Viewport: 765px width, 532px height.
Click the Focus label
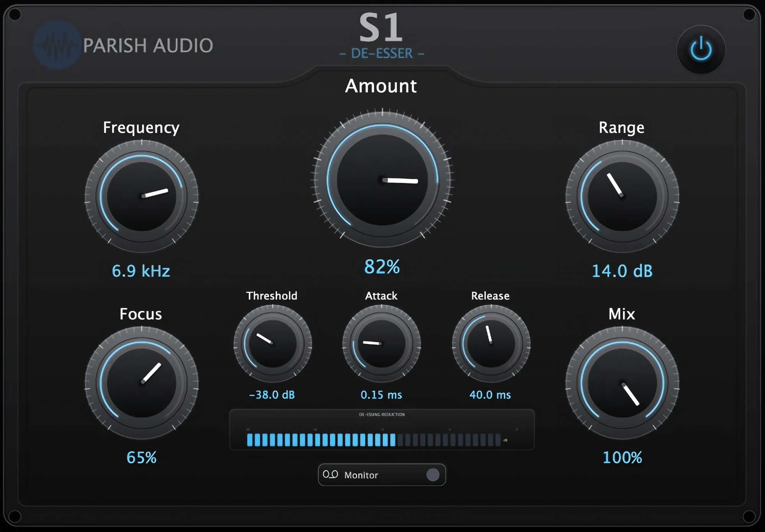coord(141,314)
